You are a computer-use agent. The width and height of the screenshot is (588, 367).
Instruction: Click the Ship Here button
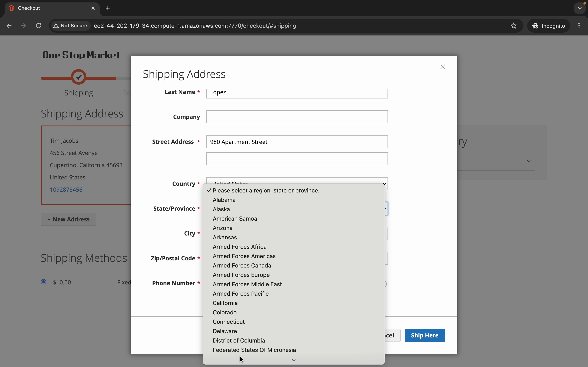pos(424,335)
